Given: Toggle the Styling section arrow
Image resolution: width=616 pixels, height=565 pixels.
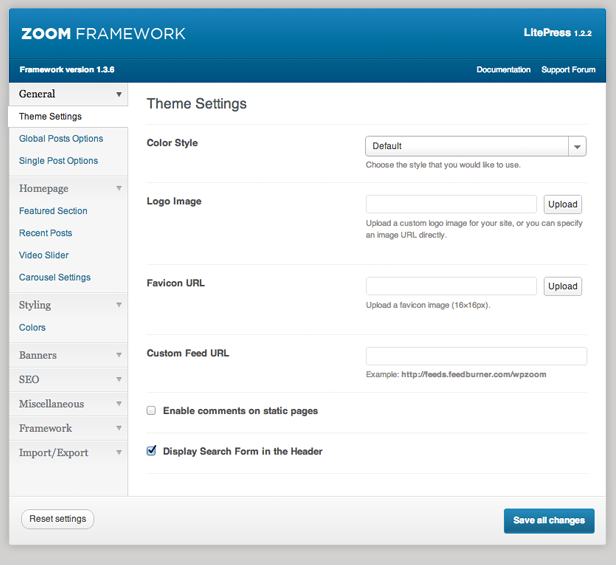Looking at the screenshot, I should click(x=119, y=305).
